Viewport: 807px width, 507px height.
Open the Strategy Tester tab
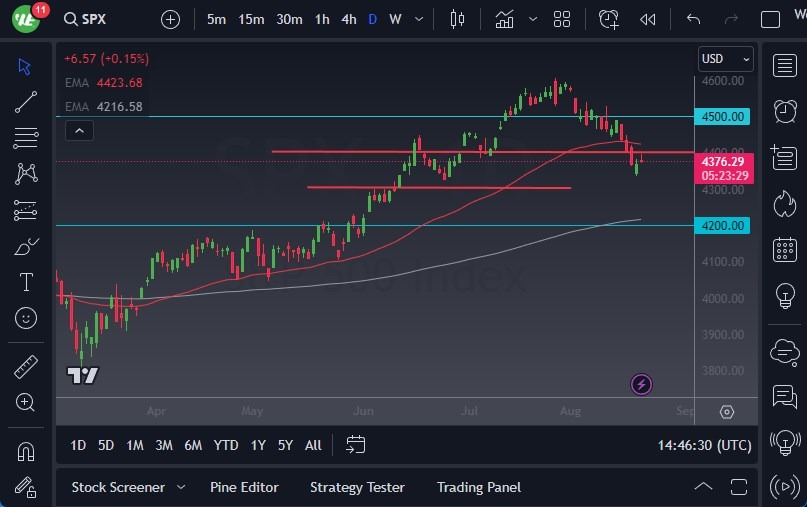pos(357,487)
